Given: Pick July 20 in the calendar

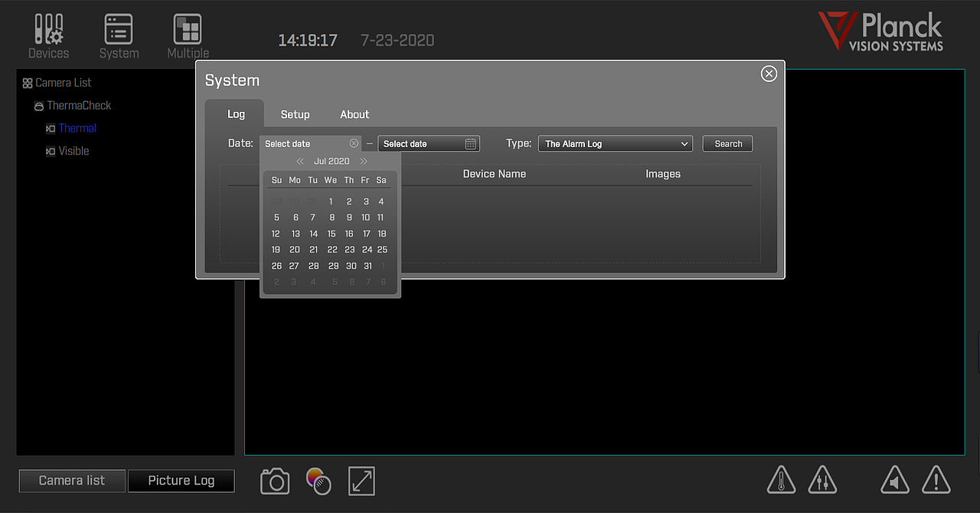Looking at the screenshot, I should click(295, 250).
